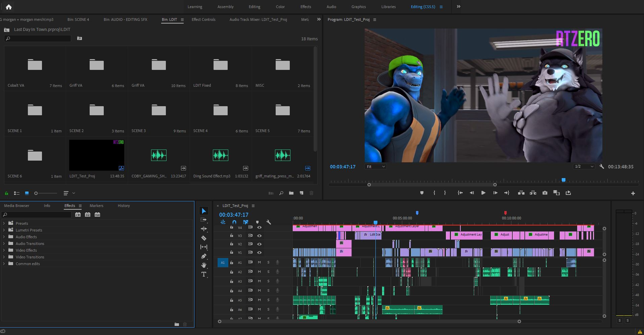Add a marker in the timeline header
The image size is (644, 335).
(258, 222)
